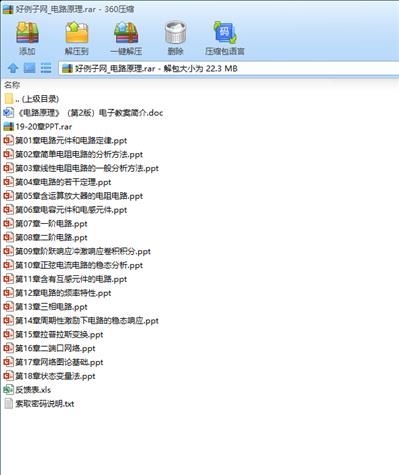The image size is (399, 475).
Task: Select 第01章电路元件和电路定律.ppt file
Action: coord(65,141)
